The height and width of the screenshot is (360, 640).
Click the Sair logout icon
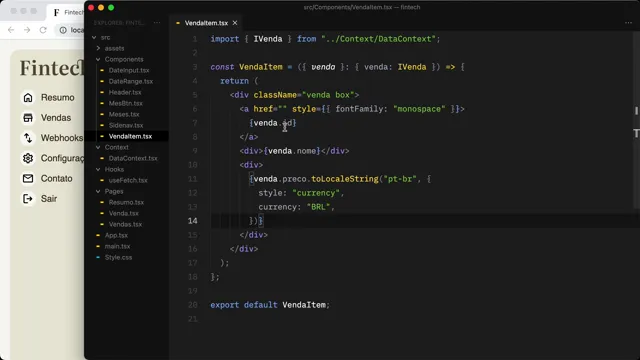coord(28,199)
